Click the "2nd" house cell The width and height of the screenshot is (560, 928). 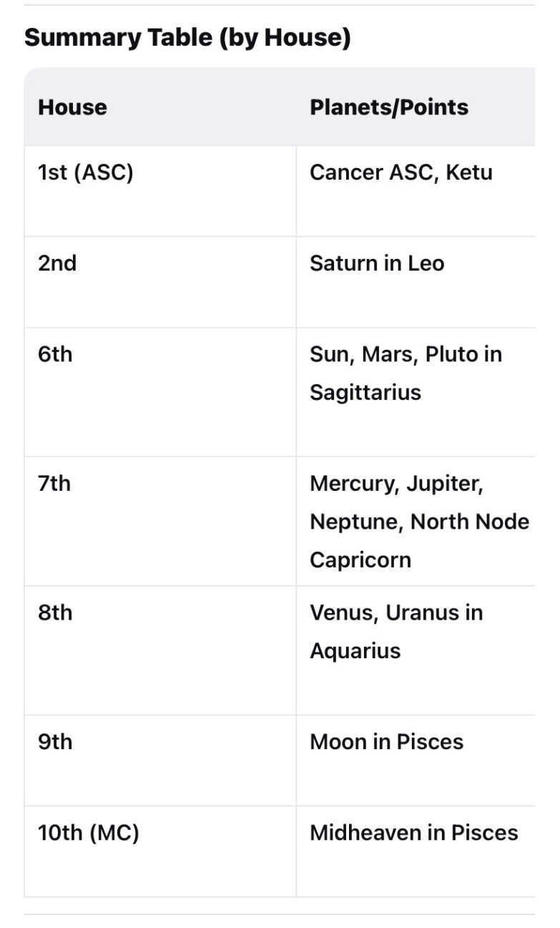tap(57, 263)
